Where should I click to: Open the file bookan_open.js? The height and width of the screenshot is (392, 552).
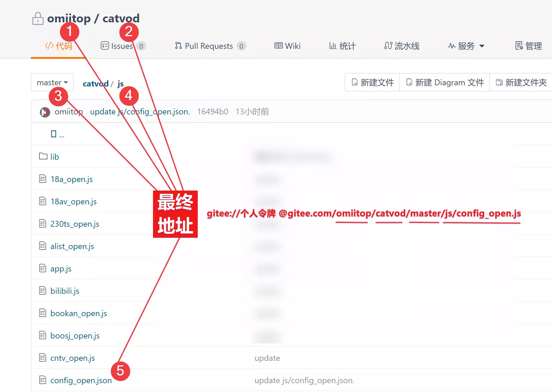(x=79, y=313)
